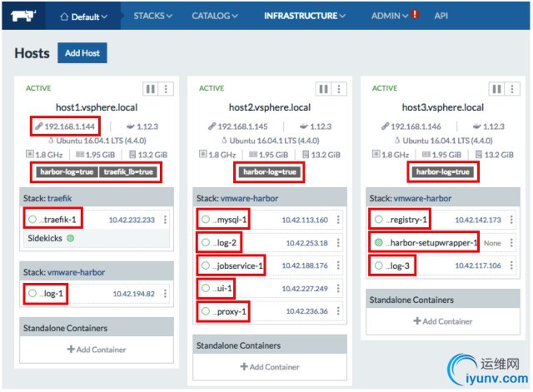Viewport: 533px width, 392px height.
Task: Open the traefik stack link
Action: 59,198
